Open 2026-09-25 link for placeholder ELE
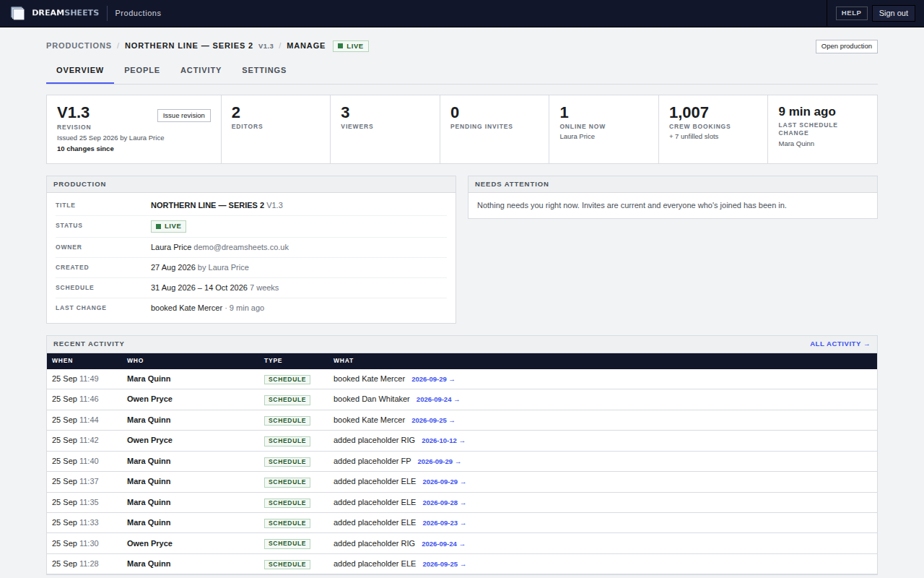Image resolution: width=924 pixels, height=578 pixels. pyautogui.click(x=445, y=564)
